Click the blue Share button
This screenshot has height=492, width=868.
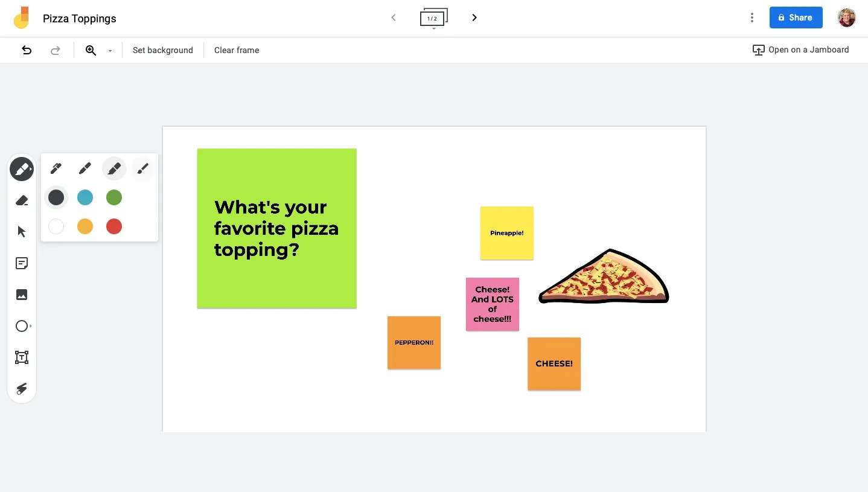coord(796,18)
